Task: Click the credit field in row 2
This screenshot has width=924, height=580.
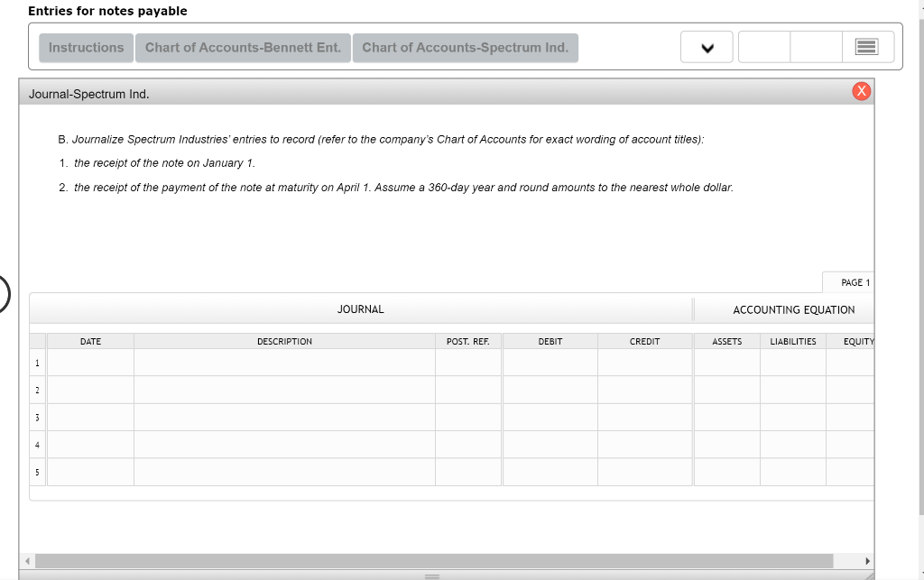Action: pos(644,390)
